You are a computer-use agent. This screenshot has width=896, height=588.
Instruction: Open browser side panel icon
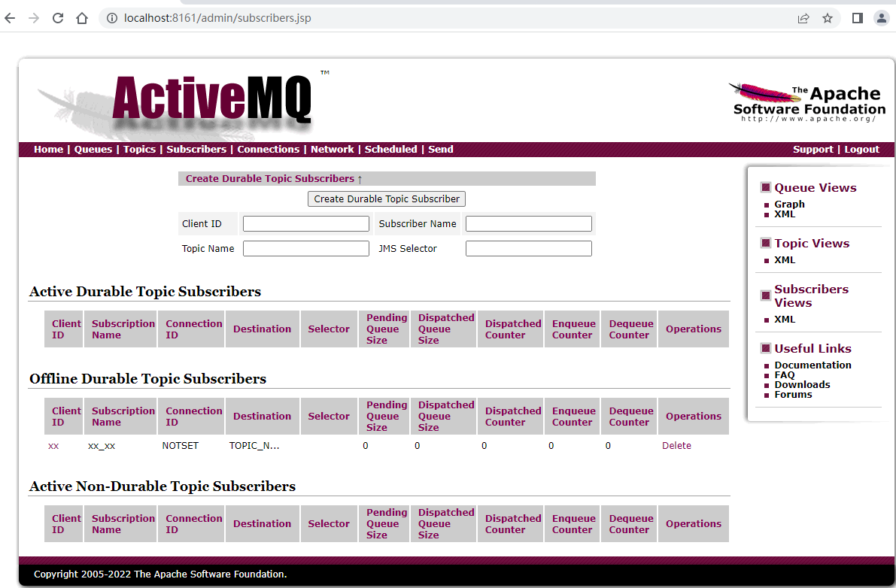[x=857, y=18]
